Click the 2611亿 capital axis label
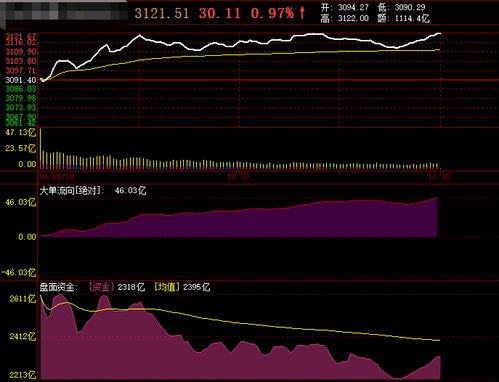 coord(22,299)
